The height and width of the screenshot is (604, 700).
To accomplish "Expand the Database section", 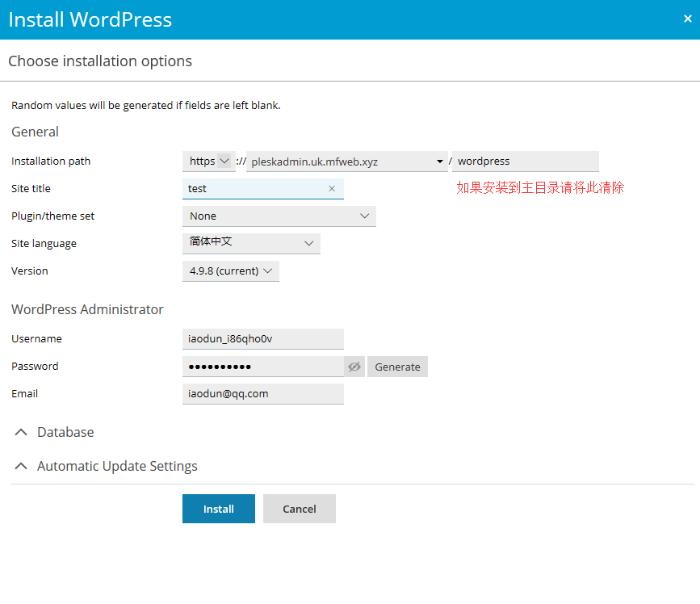I will coord(65,433).
